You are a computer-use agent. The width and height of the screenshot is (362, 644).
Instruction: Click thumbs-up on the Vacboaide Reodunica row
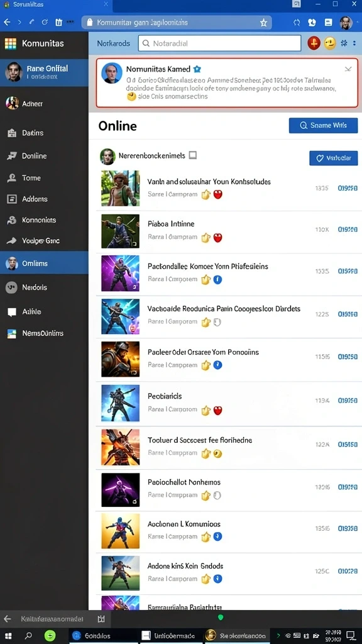[x=206, y=323]
